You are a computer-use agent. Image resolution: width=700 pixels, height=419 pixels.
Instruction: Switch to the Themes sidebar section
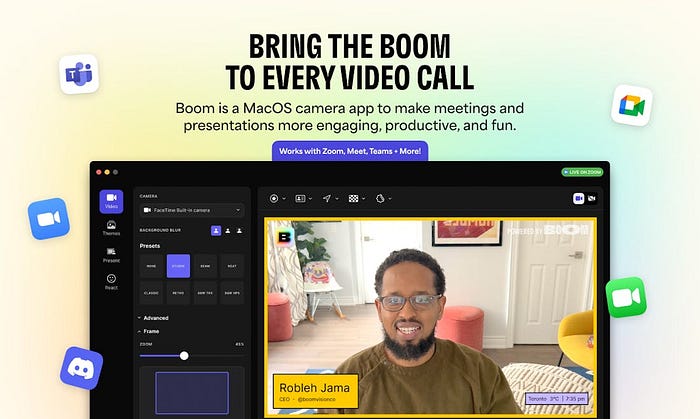point(111,228)
